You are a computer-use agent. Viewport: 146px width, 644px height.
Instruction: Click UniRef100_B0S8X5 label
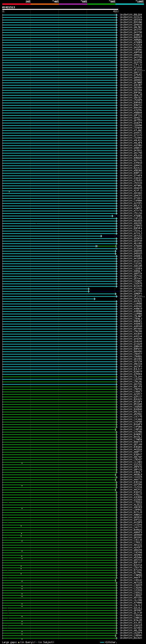click(131, 286)
